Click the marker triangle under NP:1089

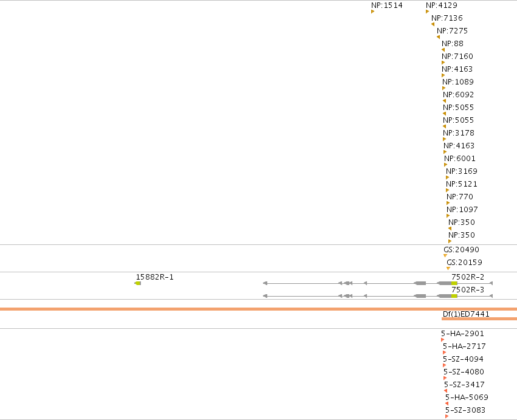(x=444, y=88)
